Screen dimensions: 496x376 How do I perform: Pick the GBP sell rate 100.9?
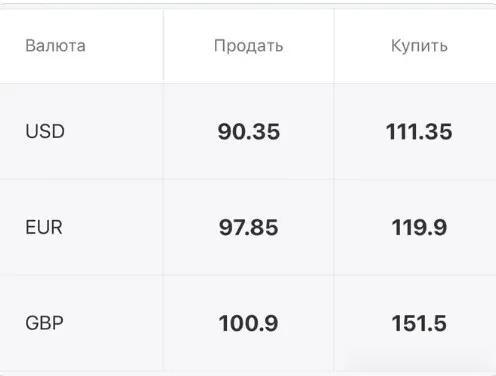[x=248, y=323]
